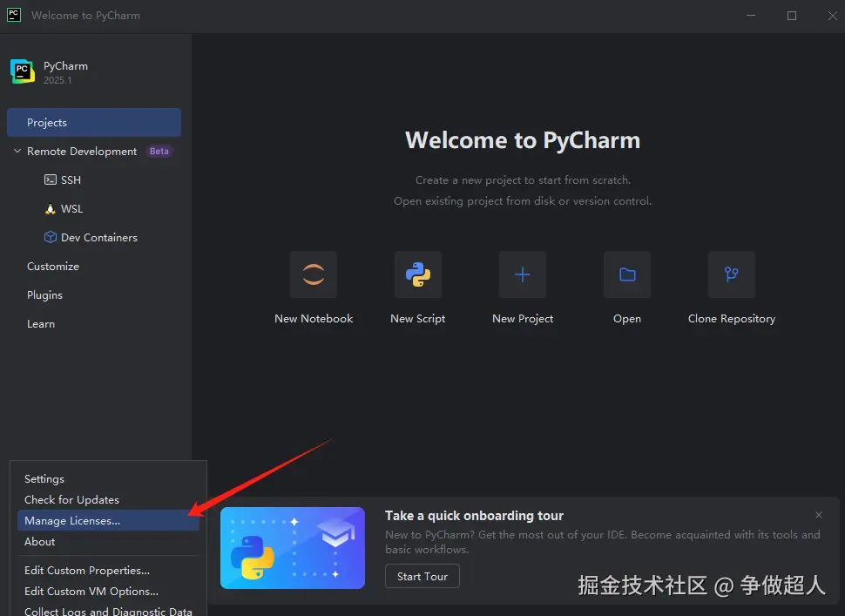Click the Beta badge next to Remote Development
The image size is (845, 616).
tap(159, 152)
